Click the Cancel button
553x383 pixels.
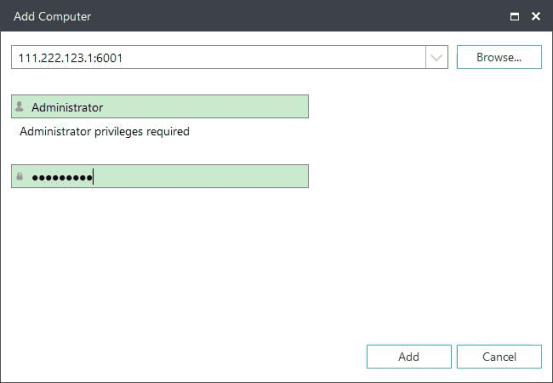[499, 357]
